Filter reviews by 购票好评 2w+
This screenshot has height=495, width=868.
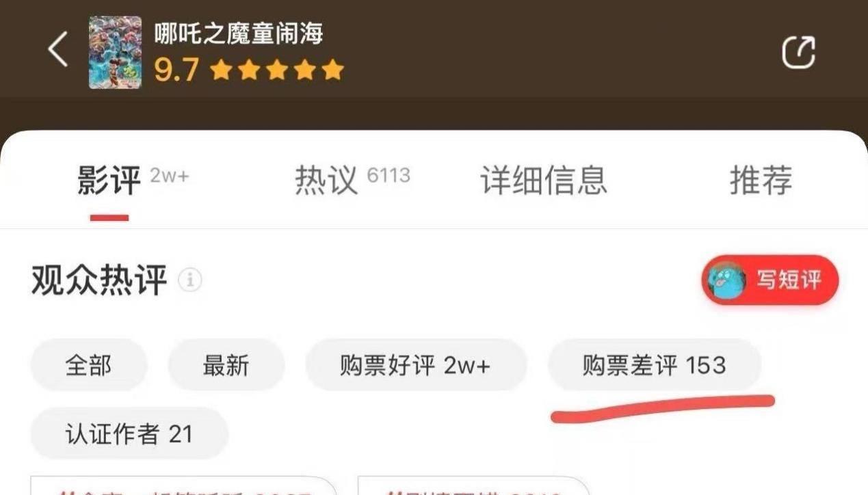[416, 365]
